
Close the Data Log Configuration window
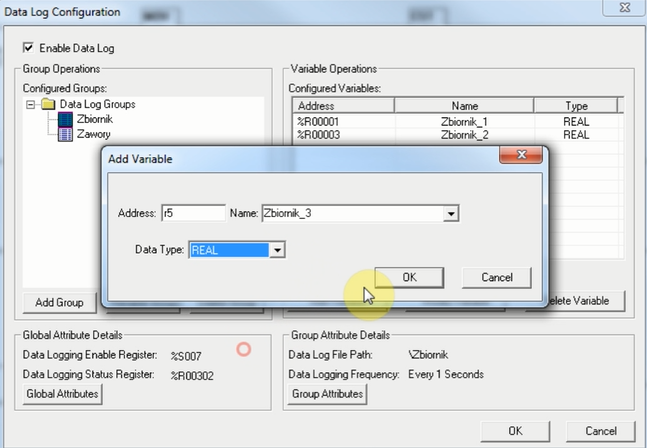coord(625,7)
